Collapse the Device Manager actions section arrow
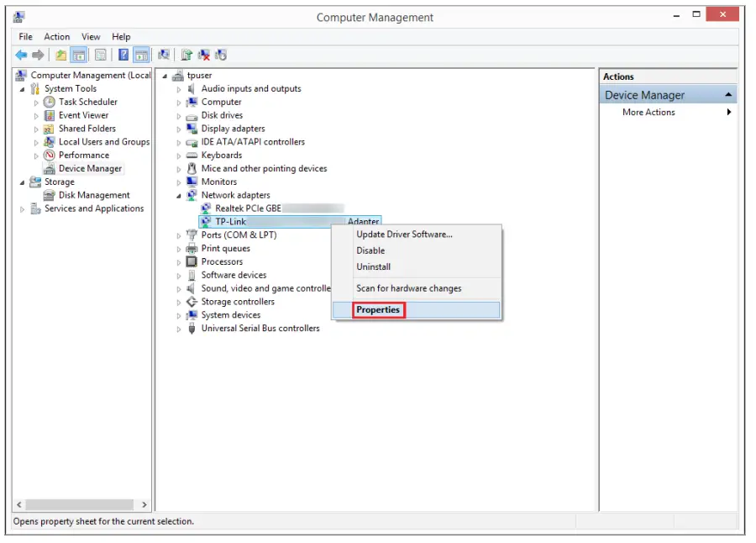 728,95
